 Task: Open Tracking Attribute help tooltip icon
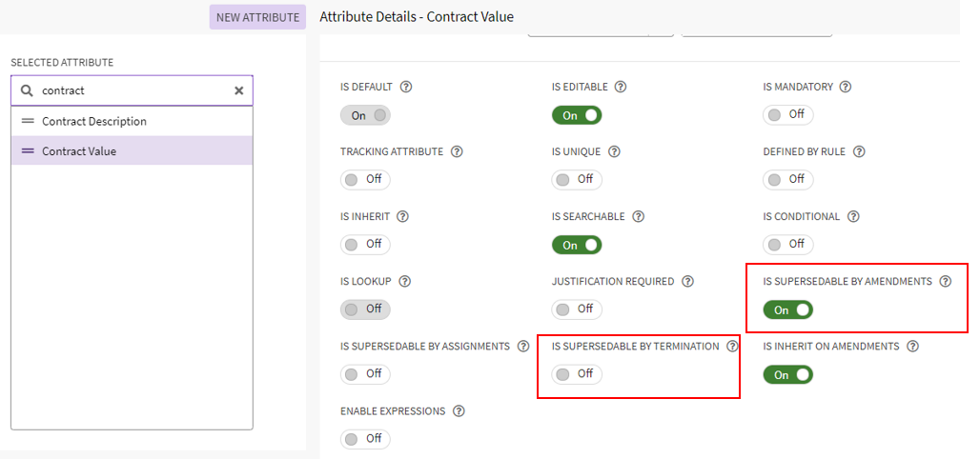click(457, 151)
